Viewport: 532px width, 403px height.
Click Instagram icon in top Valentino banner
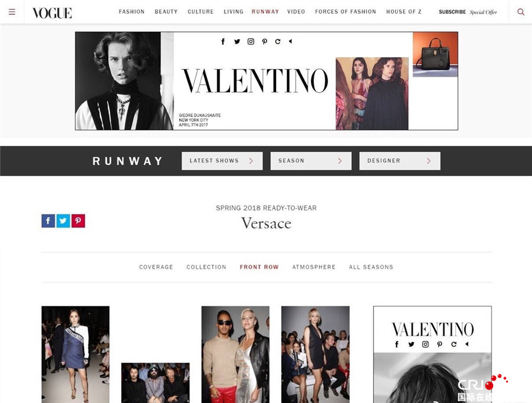coord(251,41)
